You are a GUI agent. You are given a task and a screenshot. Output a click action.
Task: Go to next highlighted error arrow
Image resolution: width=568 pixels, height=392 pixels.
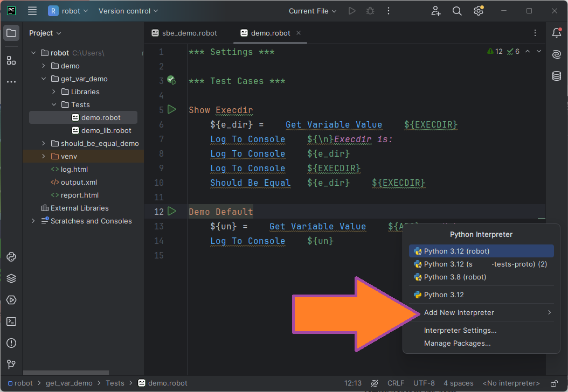point(539,51)
